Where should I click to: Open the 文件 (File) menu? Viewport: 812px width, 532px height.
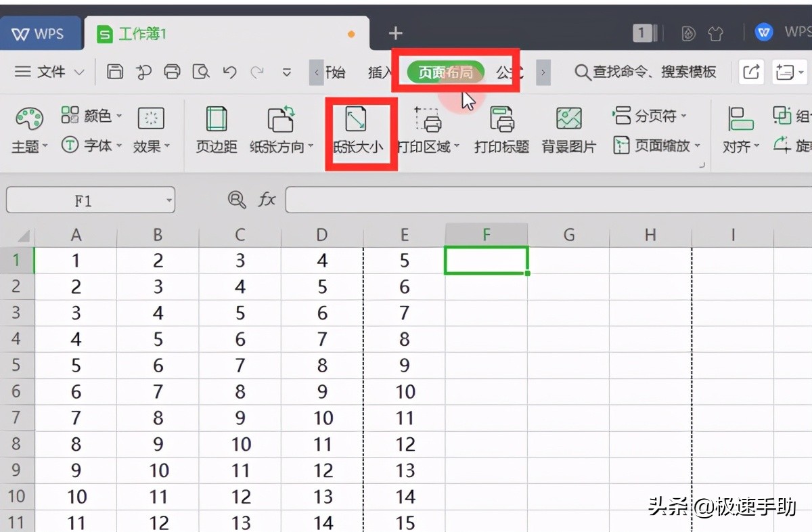50,71
